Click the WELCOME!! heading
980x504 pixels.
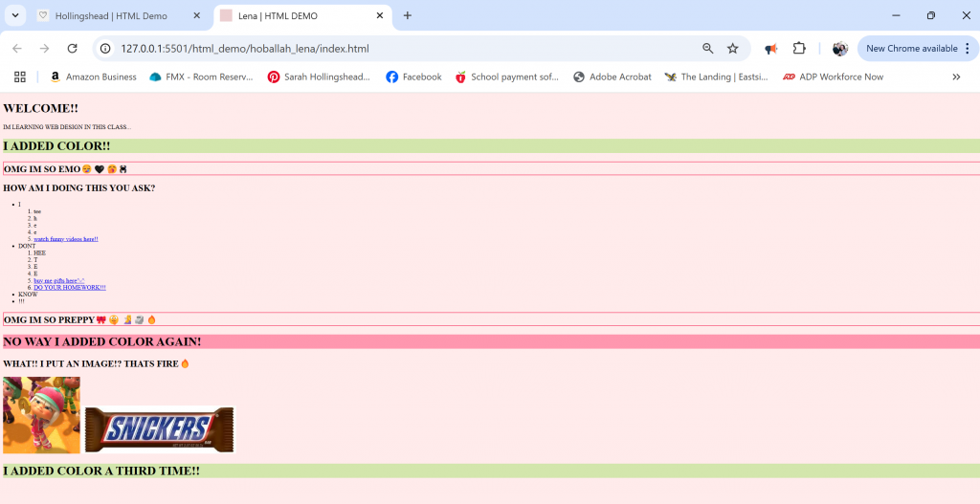40,109
